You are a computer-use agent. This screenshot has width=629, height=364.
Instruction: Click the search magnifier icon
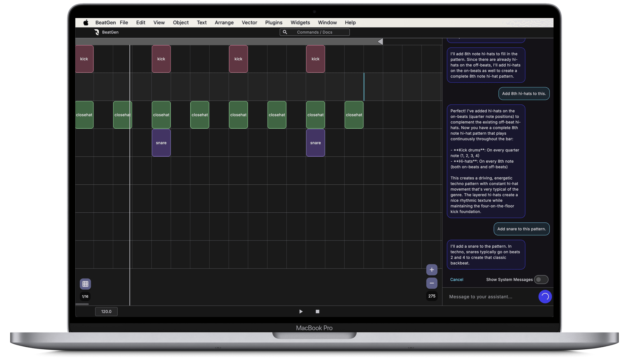[x=285, y=32]
